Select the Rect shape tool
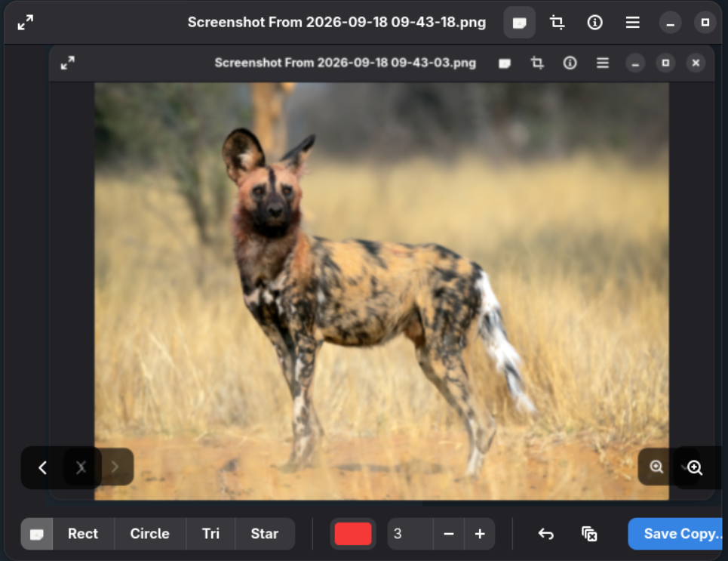 (83, 534)
